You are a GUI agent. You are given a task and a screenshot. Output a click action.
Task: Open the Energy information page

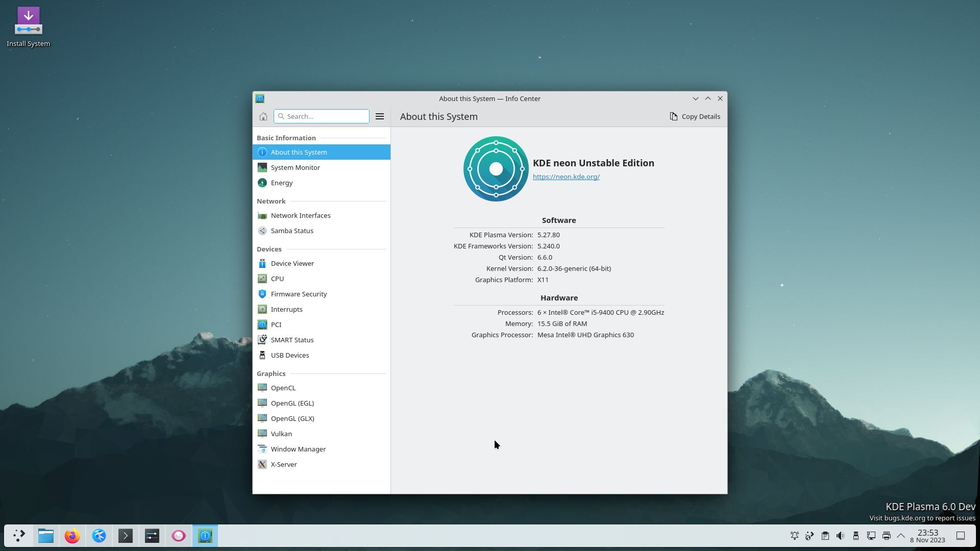[x=322, y=183]
